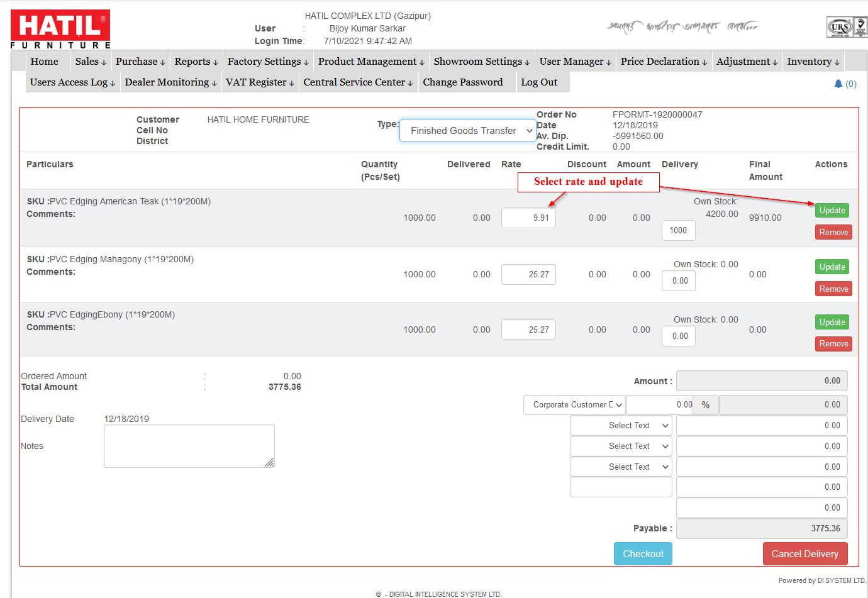
Task: Open Central Service Center menu
Action: [358, 82]
